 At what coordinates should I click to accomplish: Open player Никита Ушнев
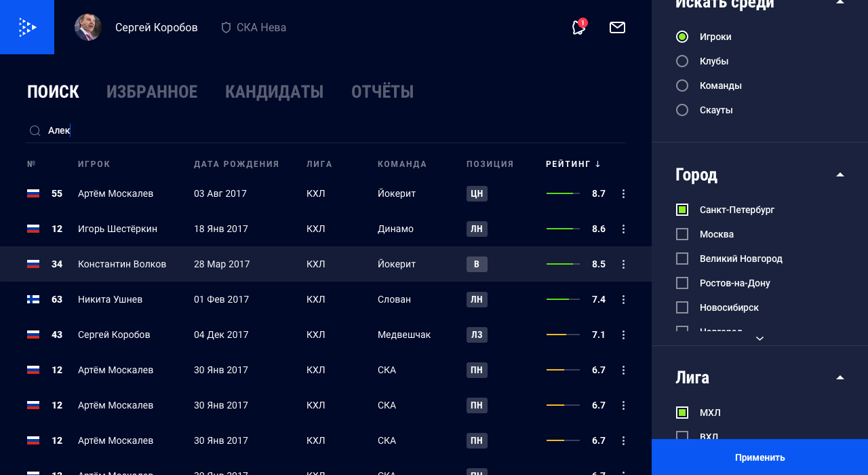(110, 299)
